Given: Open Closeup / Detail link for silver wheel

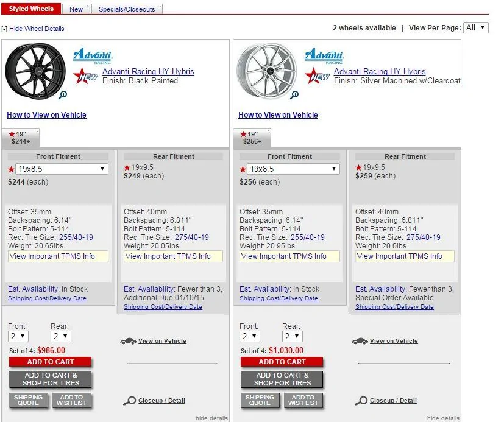Looking at the screenshot, I should click(x=393, y=401).
